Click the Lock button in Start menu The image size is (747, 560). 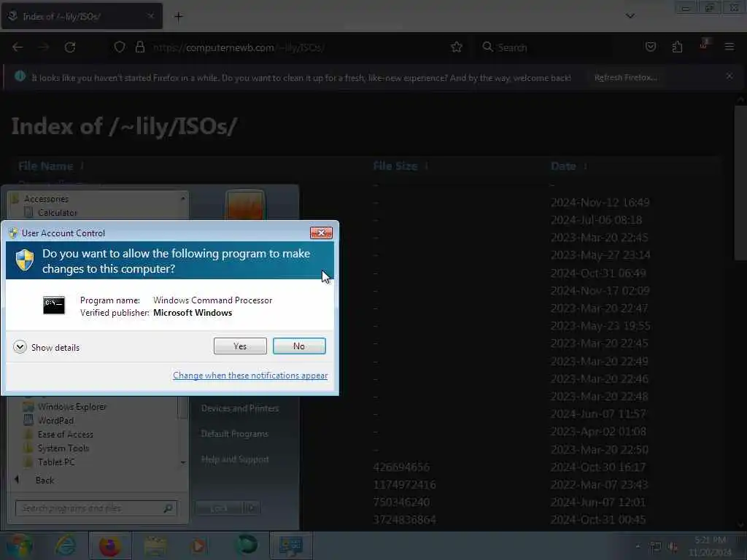[219, 508]
